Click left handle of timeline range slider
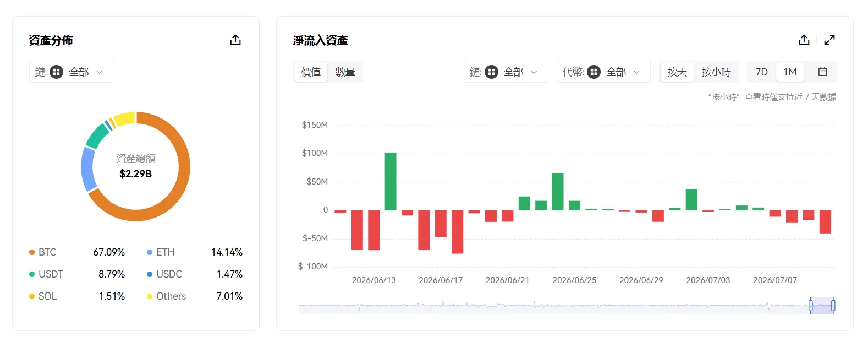The image size is (868, 347). 810,306
